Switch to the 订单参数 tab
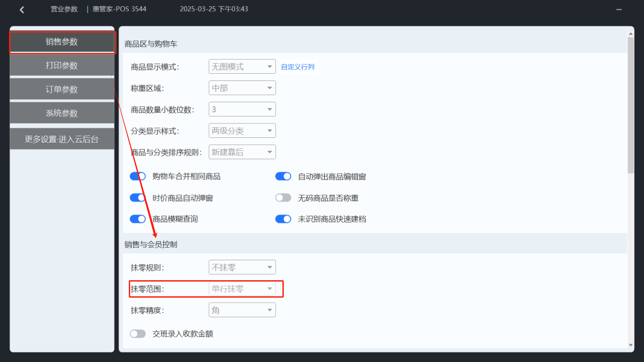 click(x=62, y=89)
